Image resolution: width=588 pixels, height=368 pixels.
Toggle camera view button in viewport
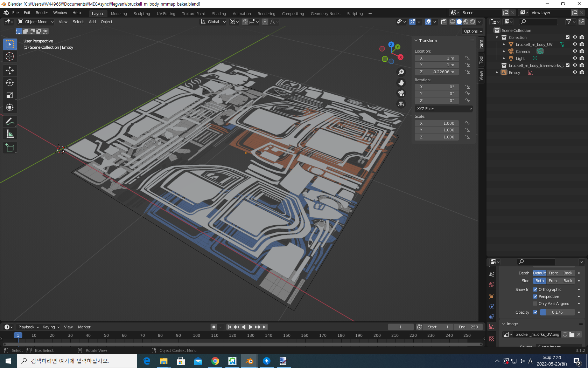coord(401,93)
